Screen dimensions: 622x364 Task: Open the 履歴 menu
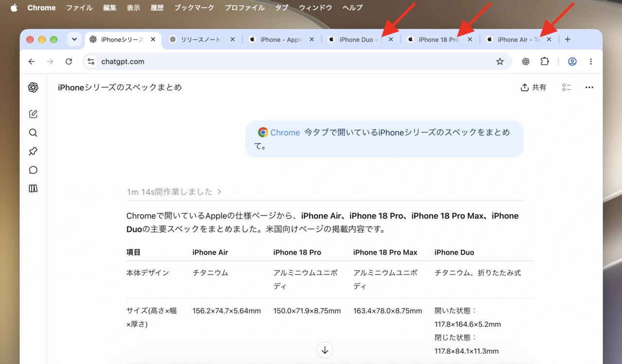157,8
